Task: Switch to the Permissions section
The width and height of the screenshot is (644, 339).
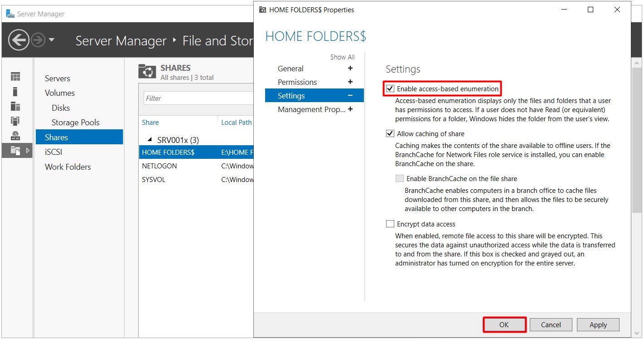Action: coord(297,82)
